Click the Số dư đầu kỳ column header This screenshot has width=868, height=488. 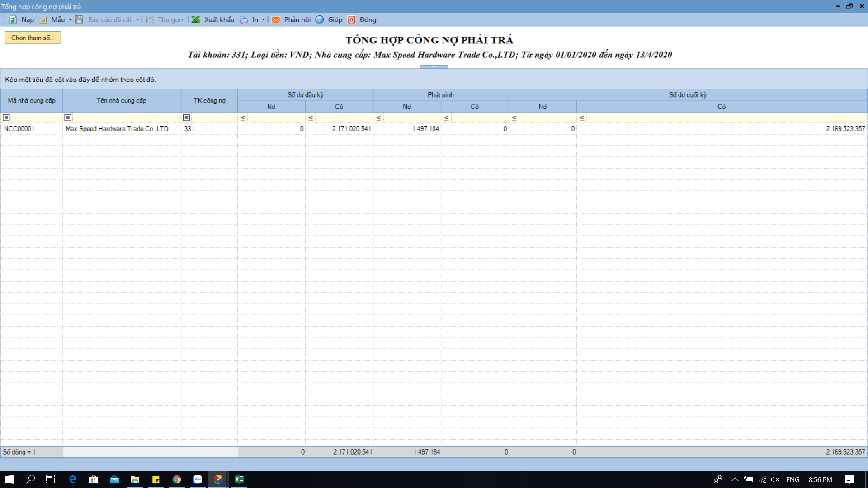pos(305,95)
